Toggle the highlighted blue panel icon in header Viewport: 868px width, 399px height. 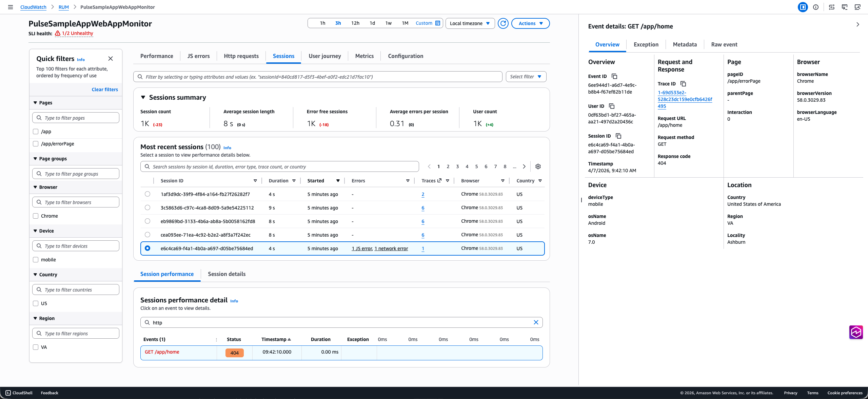coord(803,7)
